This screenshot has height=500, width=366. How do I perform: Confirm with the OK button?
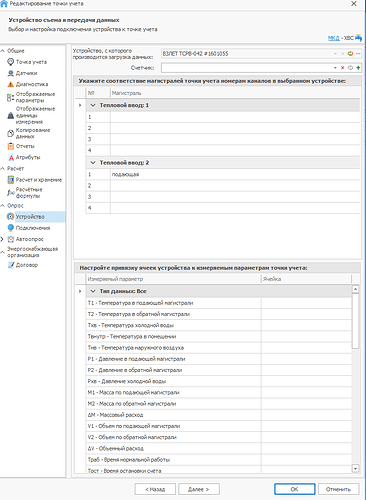click(294, 489)
